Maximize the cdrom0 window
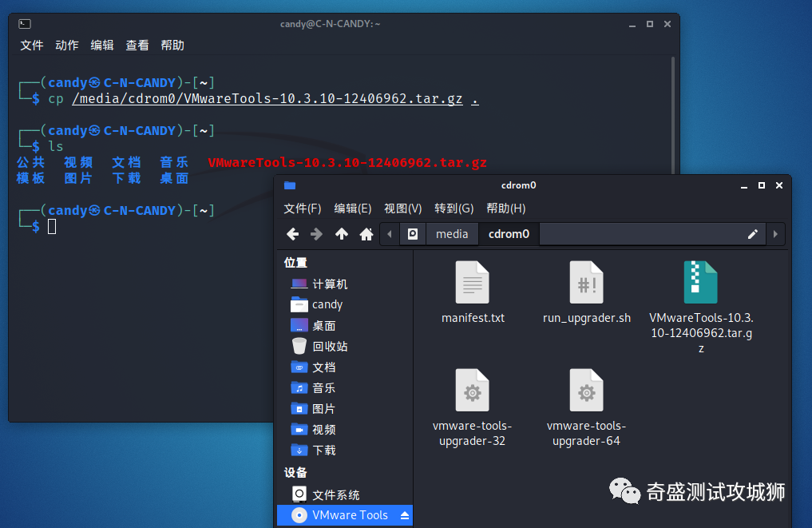The image size is (812, 528). (x=762, y=185)
